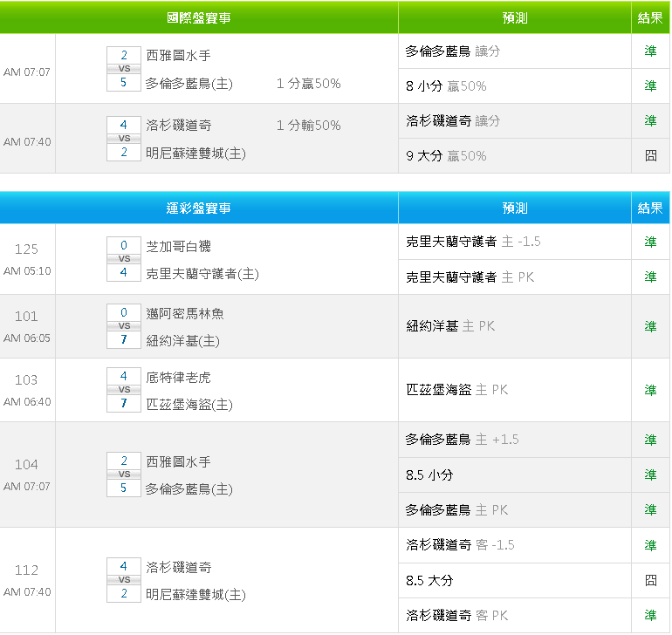Select 多倫多藍鳥(主) in international section
The image size is (672, 635).
coord(189,83)
